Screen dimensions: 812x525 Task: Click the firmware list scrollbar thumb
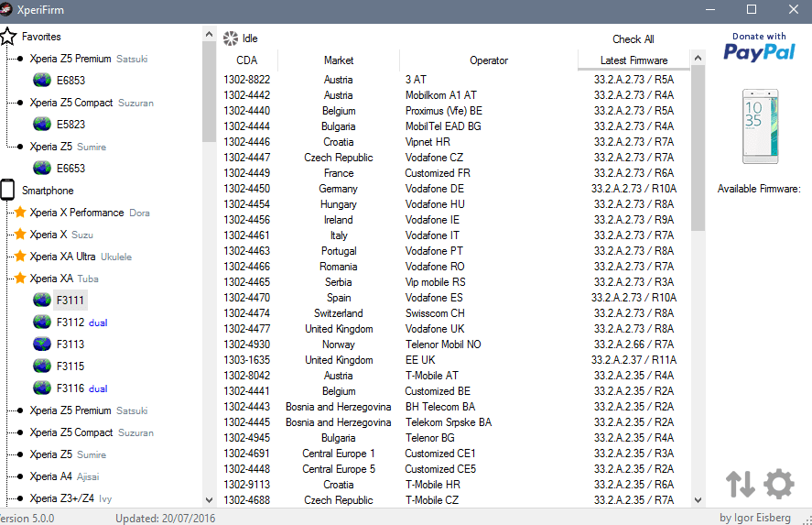(698, 148)
